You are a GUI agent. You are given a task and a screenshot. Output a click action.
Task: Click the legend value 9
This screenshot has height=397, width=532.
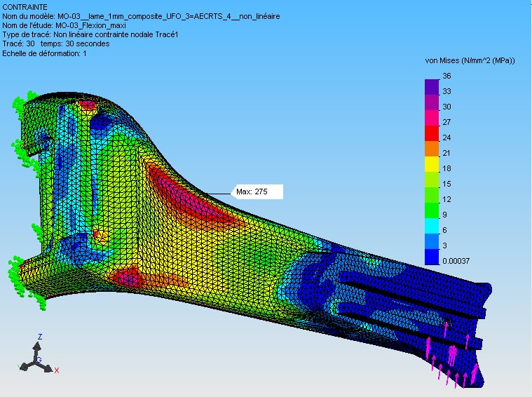pyautogui.click(x=444, y=215)
